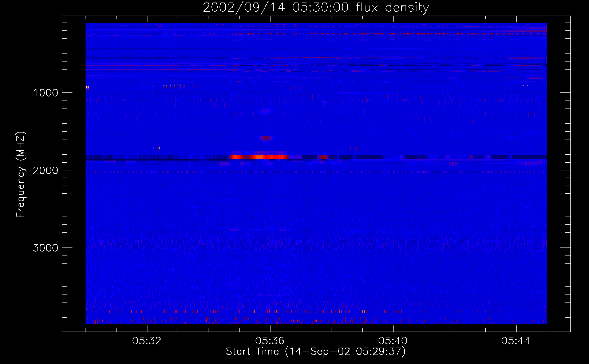Click the 3000 frequency tick label

point(46,248)
